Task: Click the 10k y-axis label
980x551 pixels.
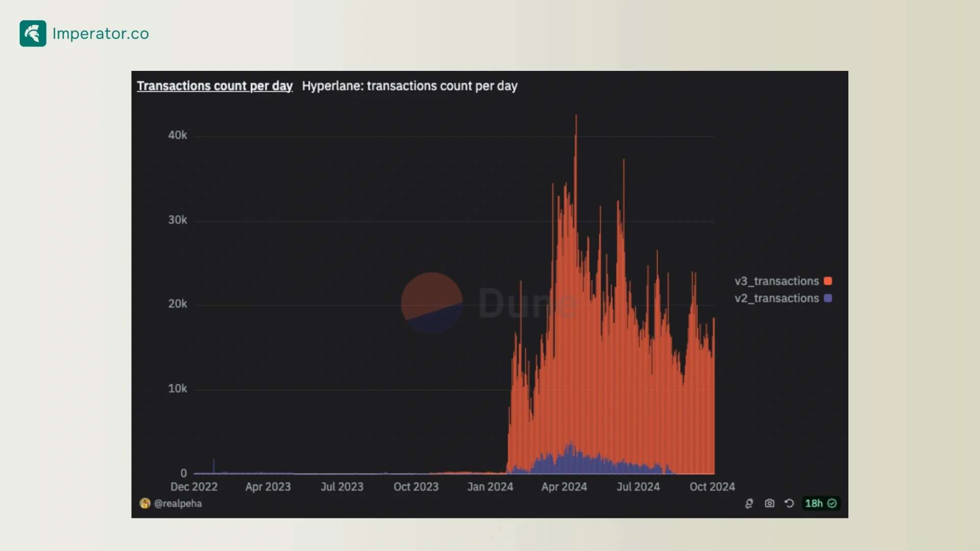Action: [x=178, y=389]
